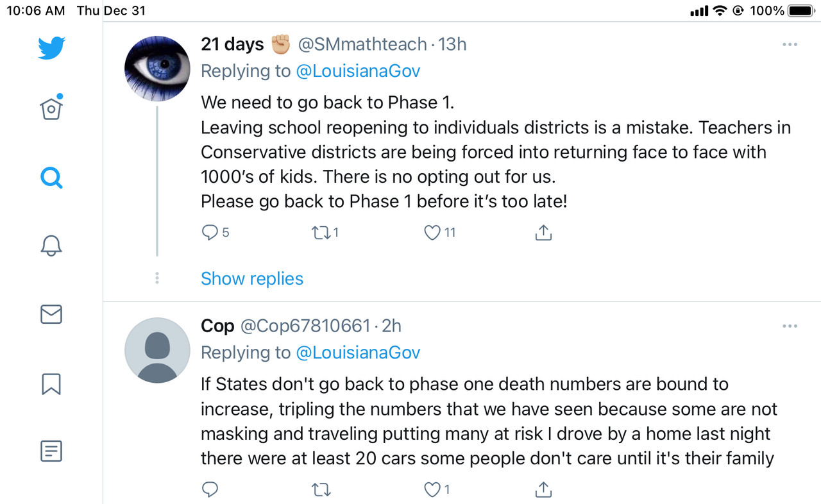Open @LouisianaGov link in first tweet
The image size is (821, 504).
pos(358,71)
